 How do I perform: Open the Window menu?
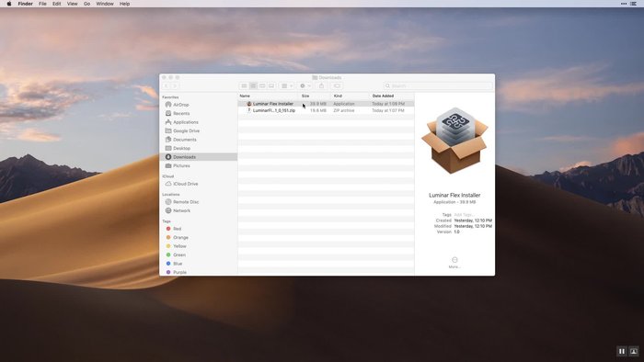105,4
